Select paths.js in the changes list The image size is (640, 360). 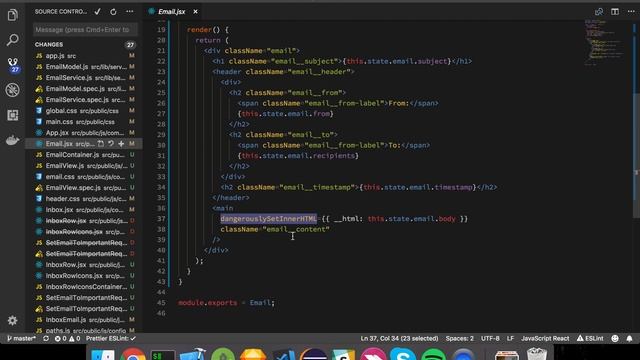click(84, 330)
